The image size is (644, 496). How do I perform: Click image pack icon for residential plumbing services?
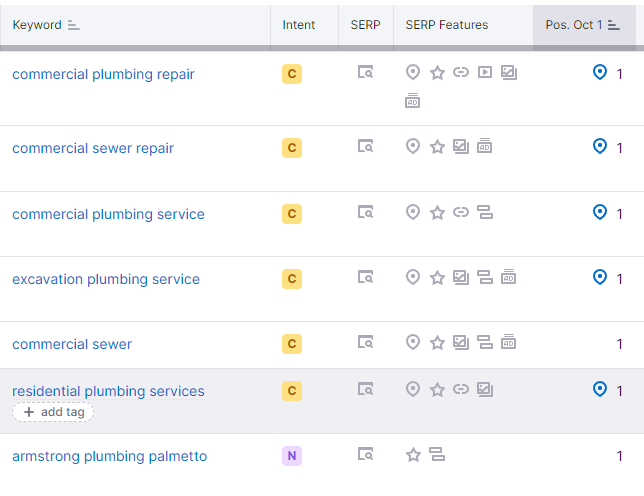[485, 390]
